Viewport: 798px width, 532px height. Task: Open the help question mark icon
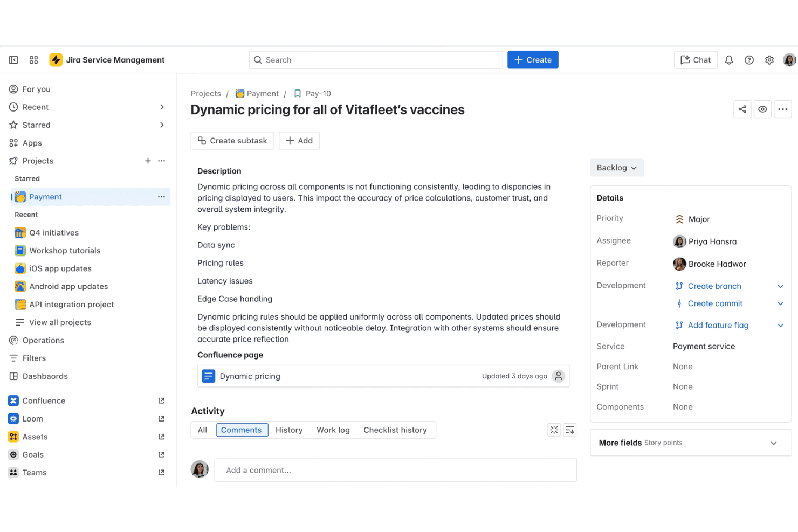pyautogui.click(x=749, y=60)
